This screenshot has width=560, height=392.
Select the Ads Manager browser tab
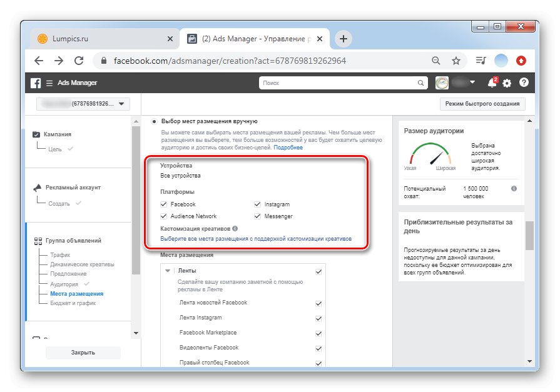click(255, 39)
